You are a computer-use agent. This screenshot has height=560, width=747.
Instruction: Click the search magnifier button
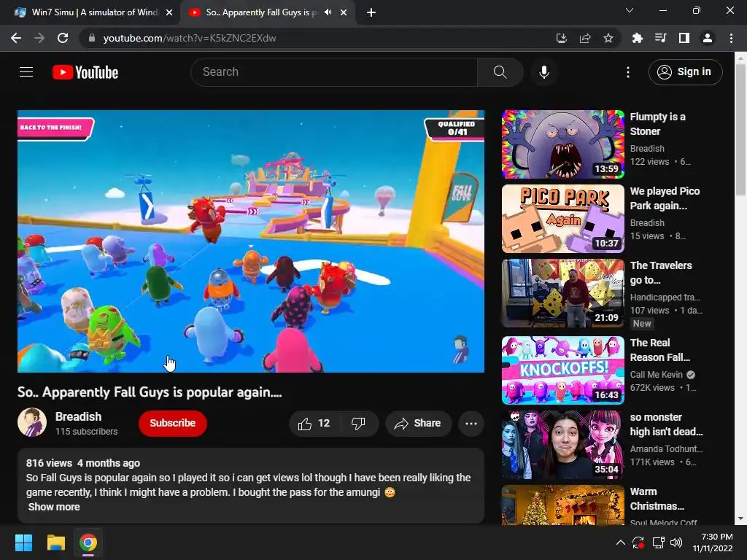500,72
